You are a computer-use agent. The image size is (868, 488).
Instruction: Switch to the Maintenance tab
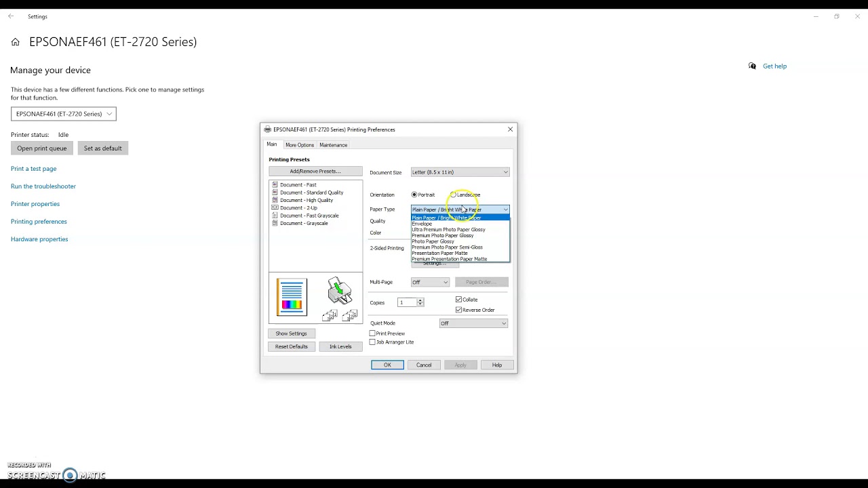[x=333, y=145]
